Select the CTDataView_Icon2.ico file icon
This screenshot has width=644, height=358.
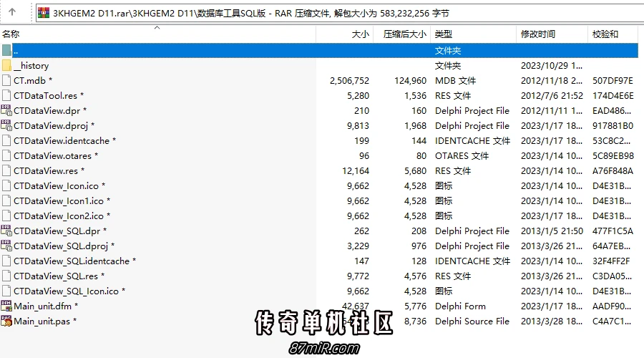tap(6, 216)
